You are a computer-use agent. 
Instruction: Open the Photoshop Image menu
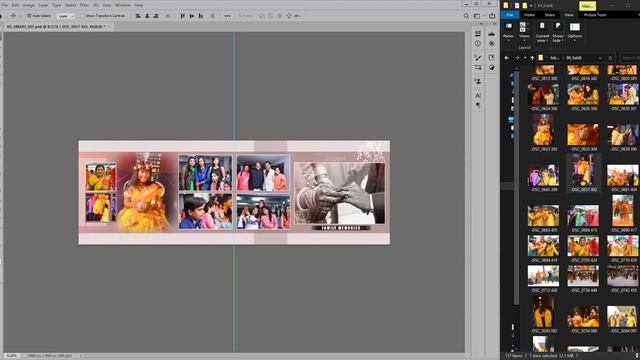click(x=28, y=5)
